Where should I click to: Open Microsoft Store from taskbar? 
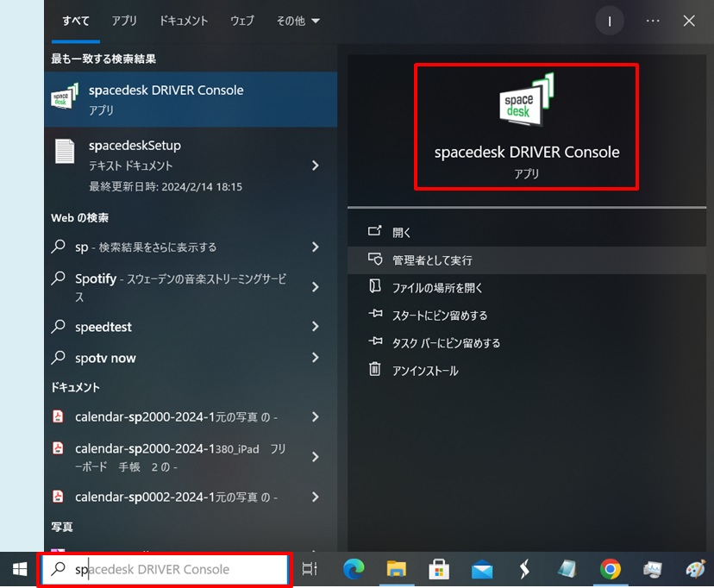click(439, 569)
